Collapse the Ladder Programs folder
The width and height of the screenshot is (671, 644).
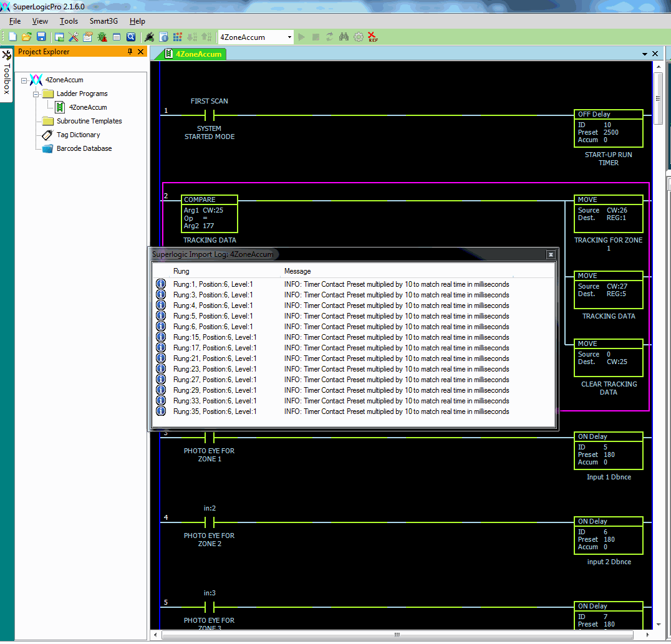click(x=36, y=94)
